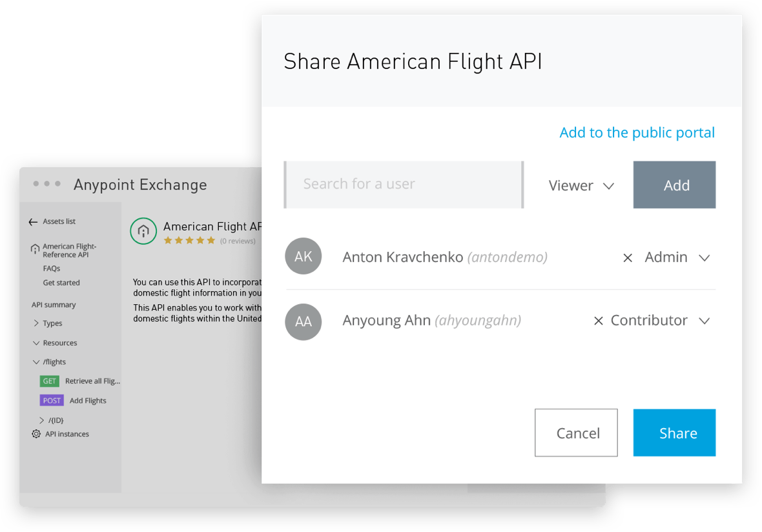The width and height of the screenshot is (762, 532).
Task: Select Get started in the sidebar
Action: pyautogui.click(x=61, y=282)
